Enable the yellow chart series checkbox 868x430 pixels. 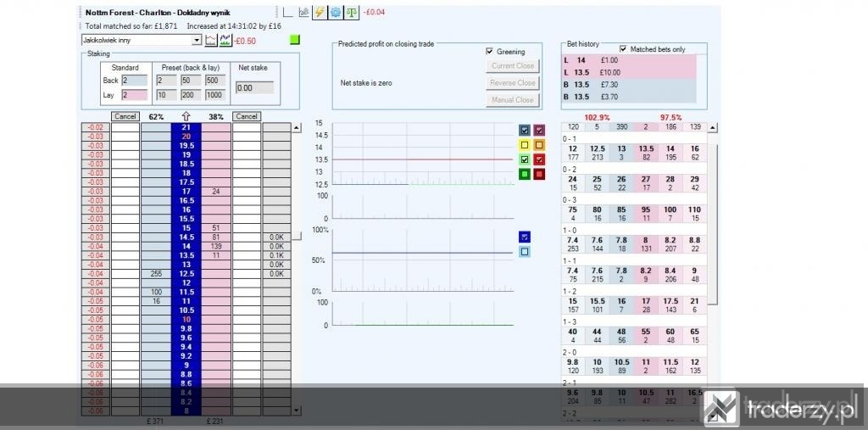click(525, 145)
